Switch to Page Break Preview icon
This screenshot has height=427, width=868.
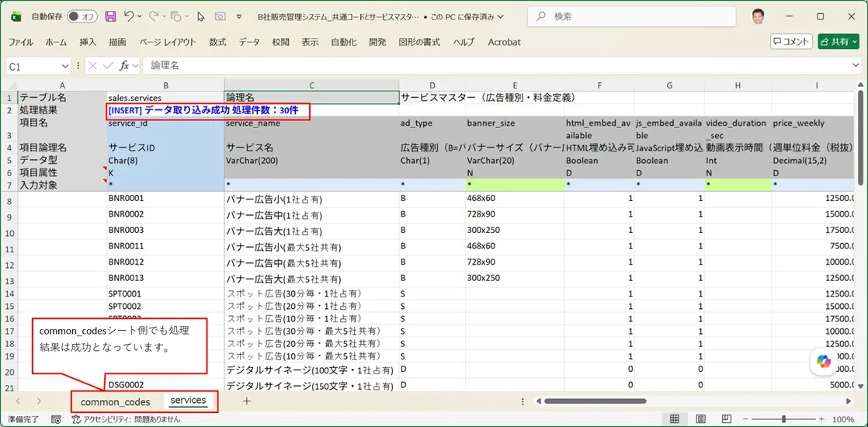(727, 418)
